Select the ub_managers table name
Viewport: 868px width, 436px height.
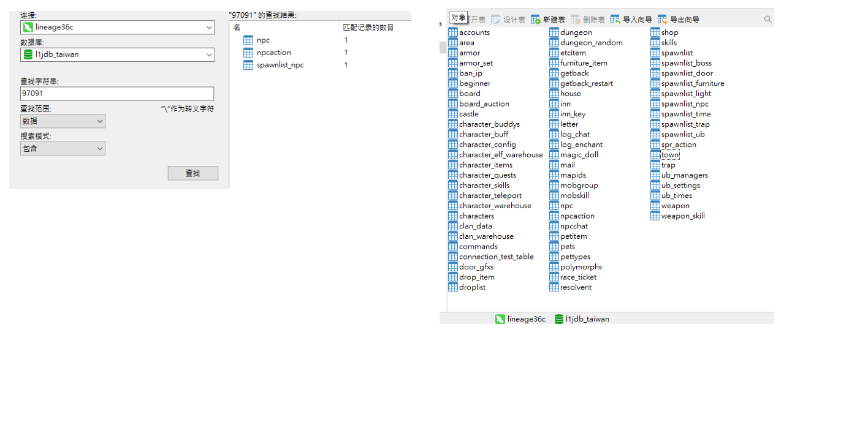(685, 175)
